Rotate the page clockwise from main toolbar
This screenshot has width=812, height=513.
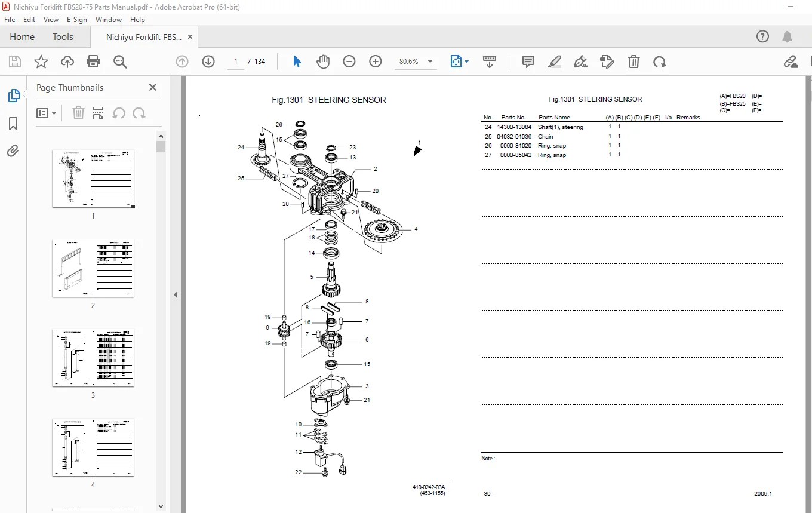click(x=660, y=62)
